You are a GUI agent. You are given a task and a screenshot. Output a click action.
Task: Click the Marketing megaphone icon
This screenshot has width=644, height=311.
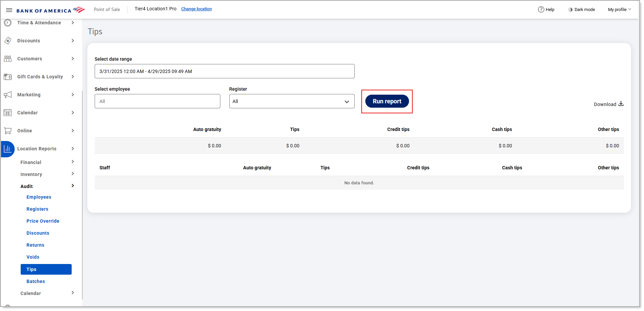(x=8, y=95)
